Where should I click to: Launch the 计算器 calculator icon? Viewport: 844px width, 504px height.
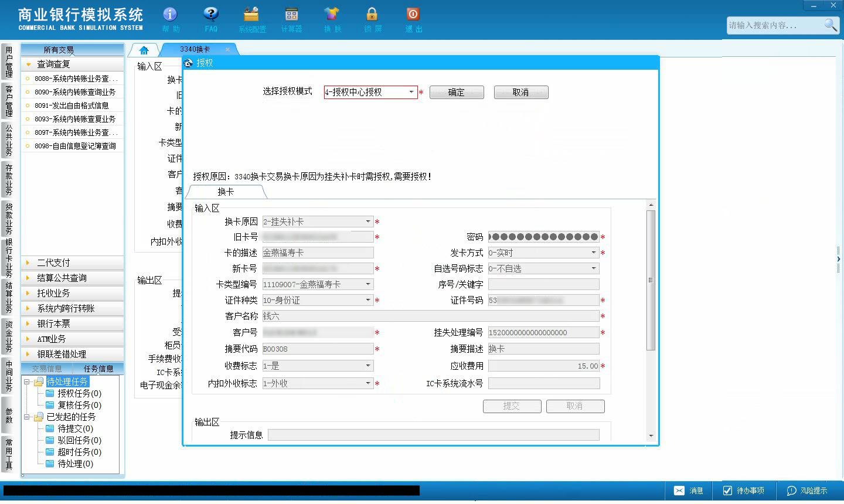(x=291, y=19)
